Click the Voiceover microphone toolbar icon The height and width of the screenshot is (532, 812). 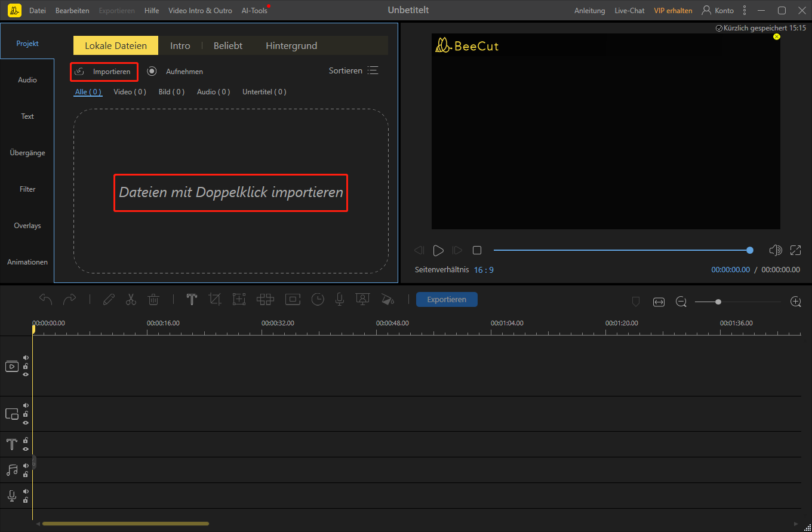340,299
